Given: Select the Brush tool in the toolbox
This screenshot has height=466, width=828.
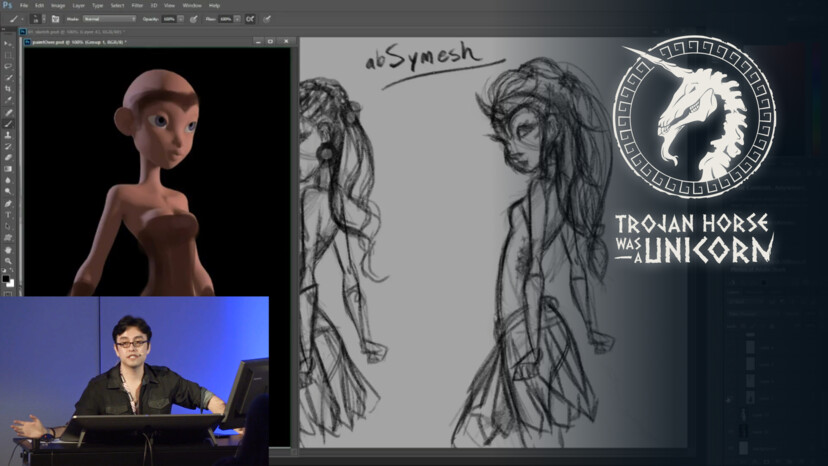Looking at the screenshot, I should [x=8, y=123].
